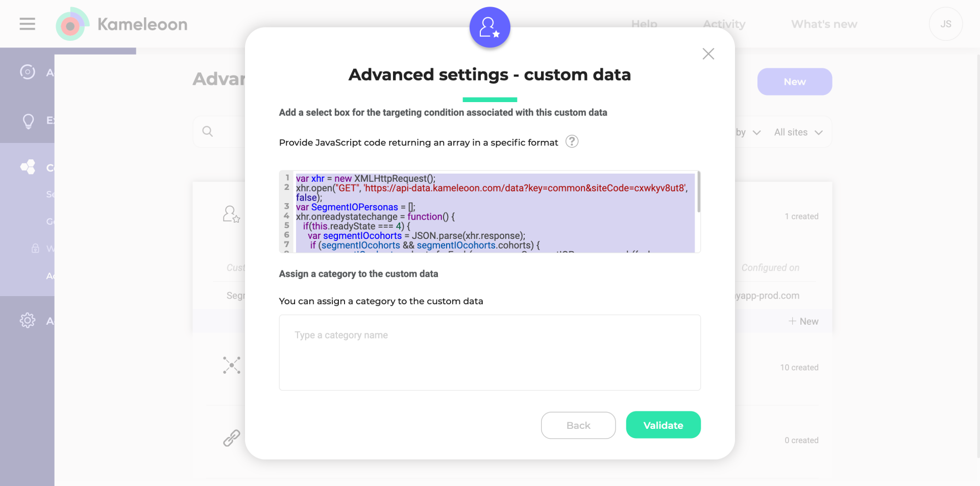Open the gear settings sidebar icon
980x486 pixels.
click(28, 320)
